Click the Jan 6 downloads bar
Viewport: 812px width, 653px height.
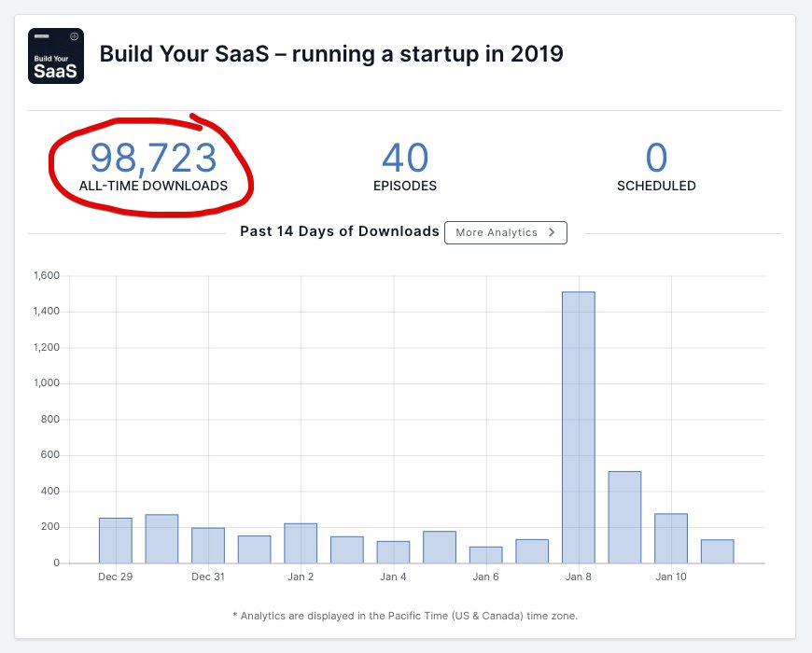click(485, 554)
